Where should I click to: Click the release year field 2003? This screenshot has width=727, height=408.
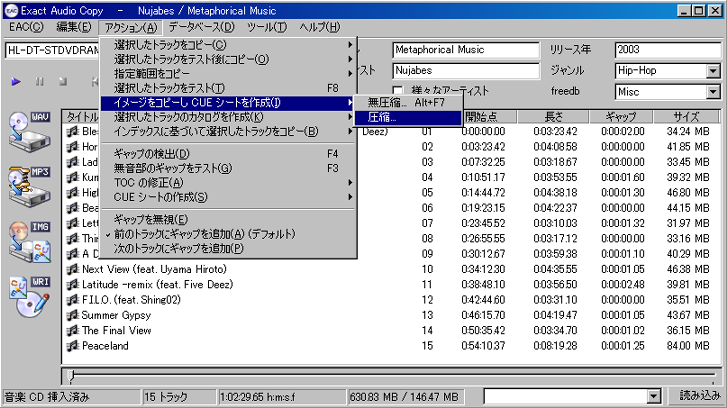[x=668, y=50]
